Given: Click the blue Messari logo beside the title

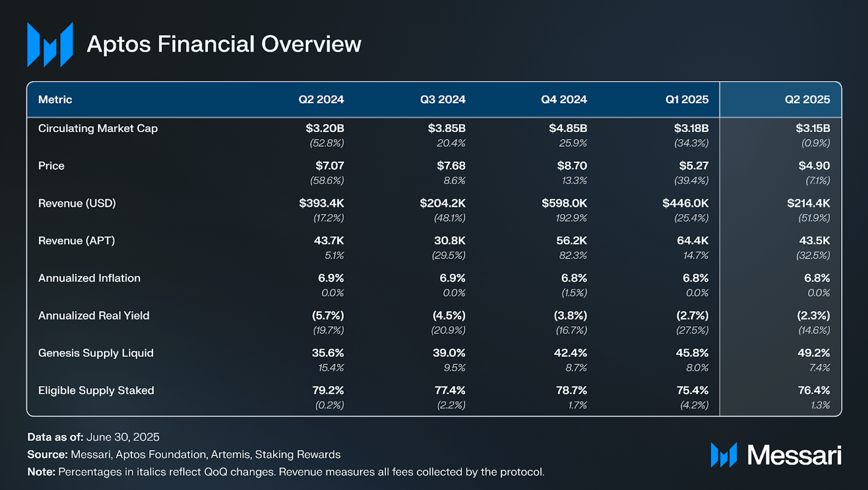Looking at the screenshot, I should (x=50, y=45).
